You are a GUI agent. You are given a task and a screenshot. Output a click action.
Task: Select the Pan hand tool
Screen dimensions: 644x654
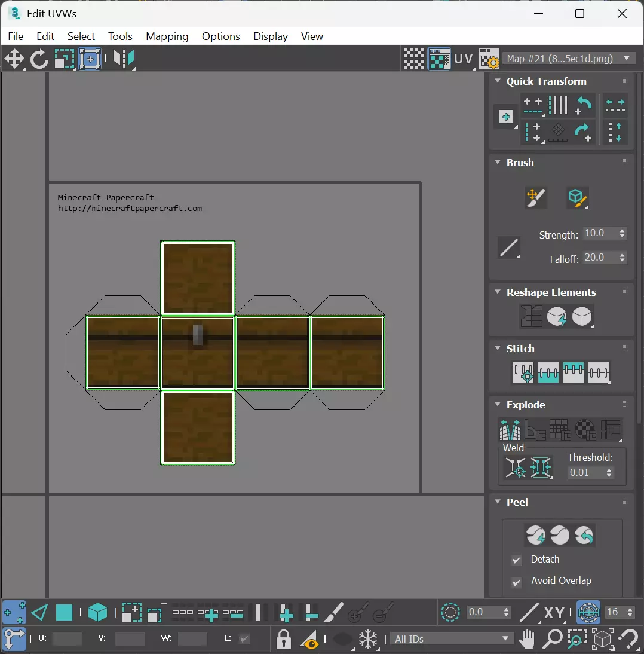pos(528,639)
